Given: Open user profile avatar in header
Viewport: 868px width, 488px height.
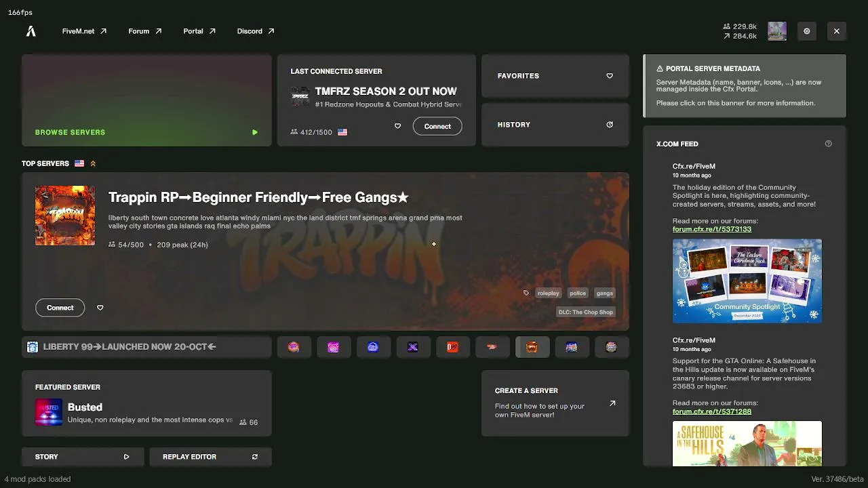Looking at the screenshot, I should (777, 31).
